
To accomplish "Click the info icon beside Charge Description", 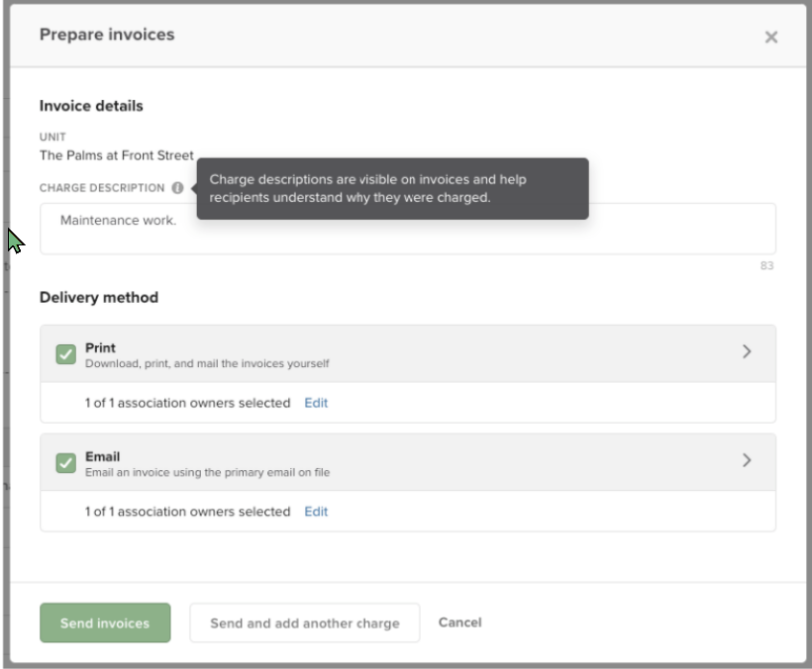I will [177, 188].
